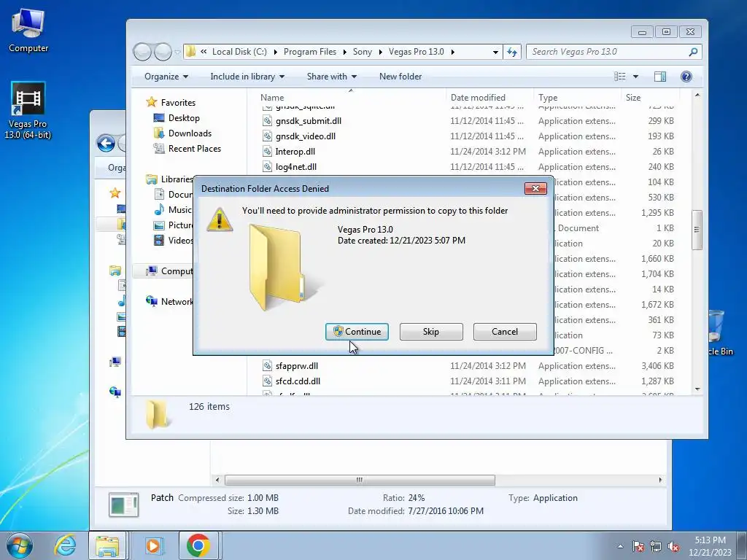Select Music library in the navigation pane

tap(179, 209)
